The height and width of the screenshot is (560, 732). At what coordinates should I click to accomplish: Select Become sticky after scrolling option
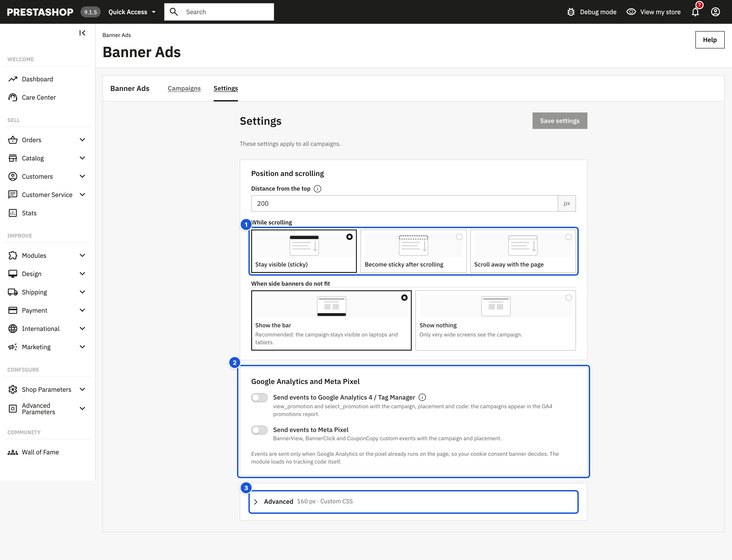[413, 251]
